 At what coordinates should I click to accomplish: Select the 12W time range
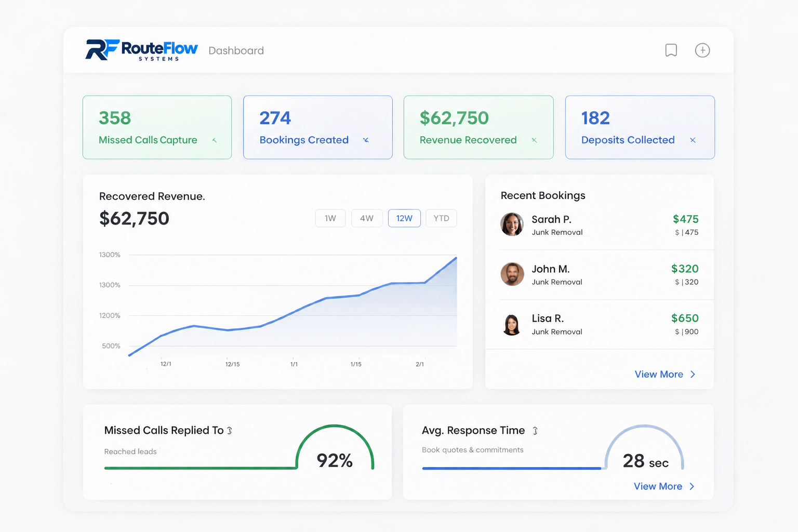(404, 218)
